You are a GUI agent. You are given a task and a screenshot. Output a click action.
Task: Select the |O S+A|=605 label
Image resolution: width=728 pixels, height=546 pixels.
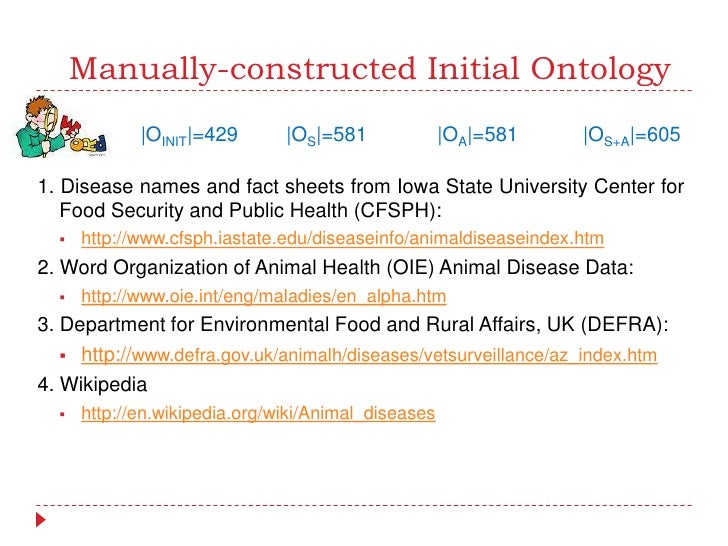click(632, 136)
